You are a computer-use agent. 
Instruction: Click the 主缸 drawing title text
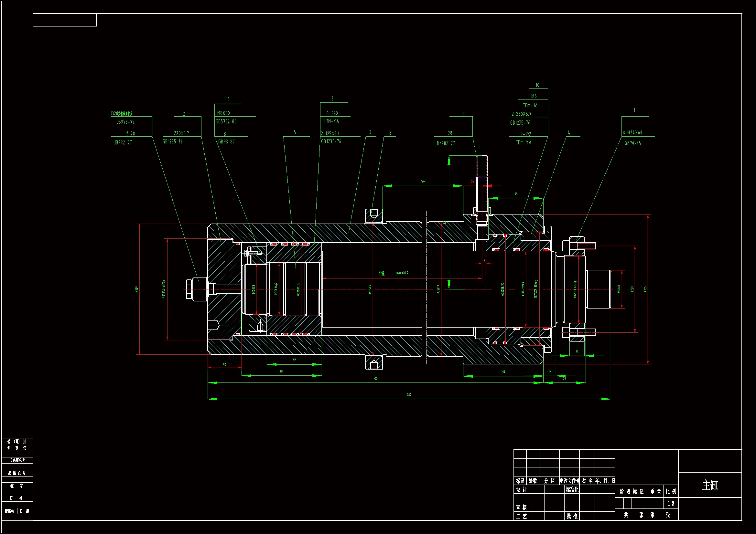710,485
